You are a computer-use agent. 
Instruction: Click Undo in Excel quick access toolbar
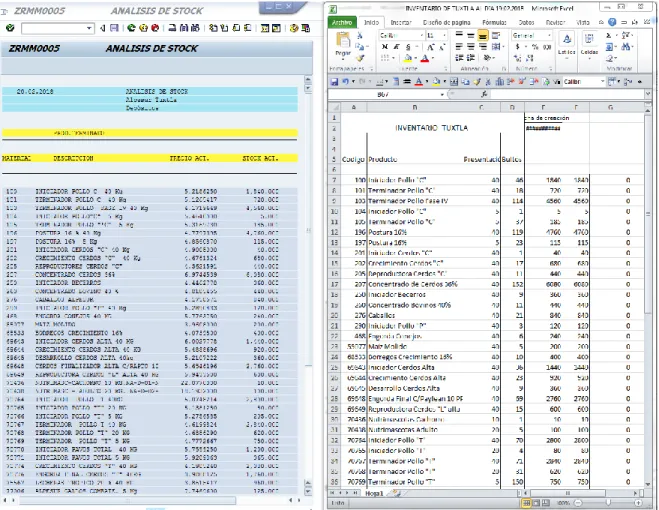point(345,82)
